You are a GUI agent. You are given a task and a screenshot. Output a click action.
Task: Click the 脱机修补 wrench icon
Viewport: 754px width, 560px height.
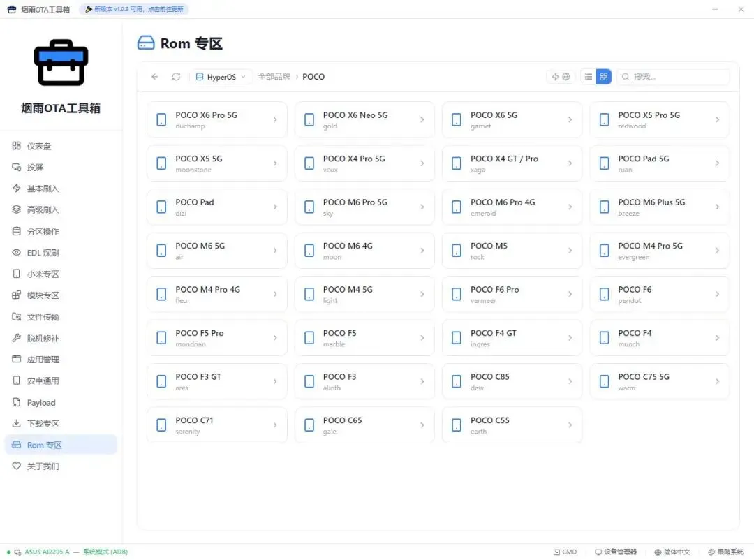[x=16, y=338]
